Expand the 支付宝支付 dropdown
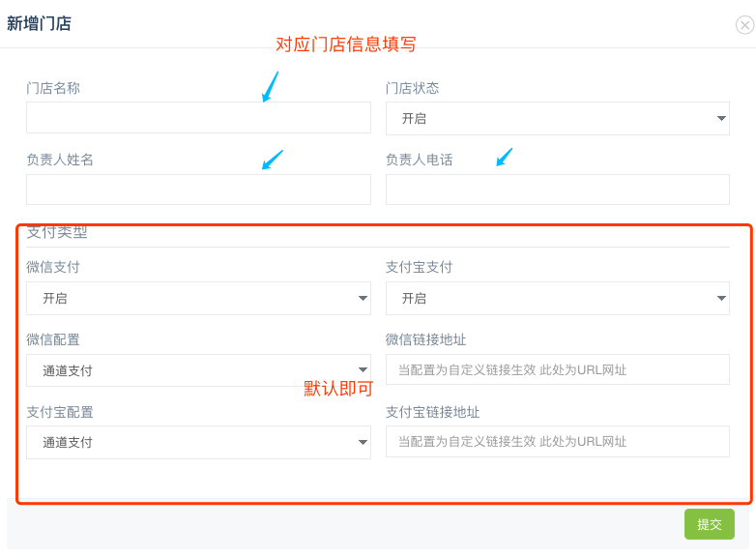The image size is (756, 557). [558, 298]
